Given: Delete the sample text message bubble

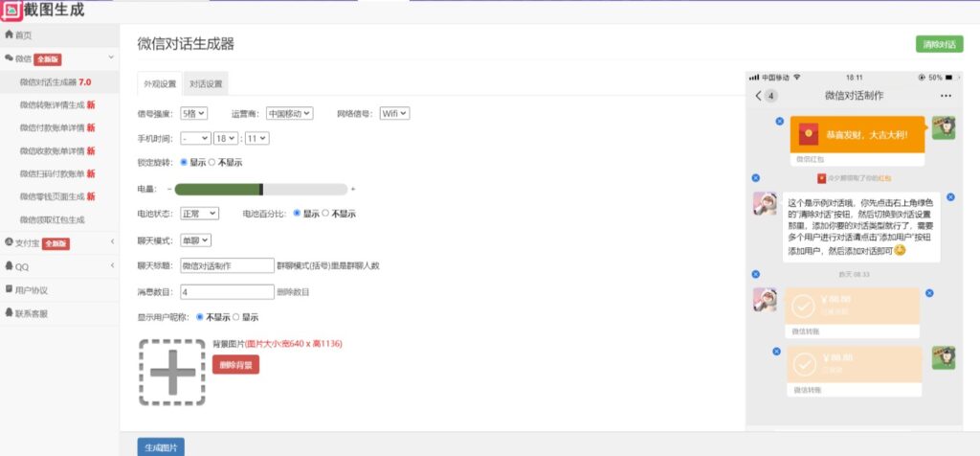Looking at the screenshot, I should coord(950,197).
